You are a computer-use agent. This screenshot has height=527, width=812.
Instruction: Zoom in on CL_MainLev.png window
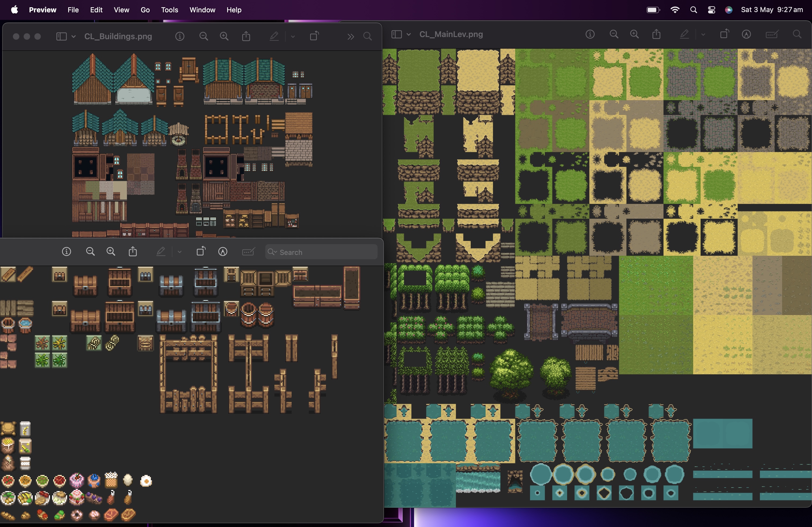click(634, 34)
